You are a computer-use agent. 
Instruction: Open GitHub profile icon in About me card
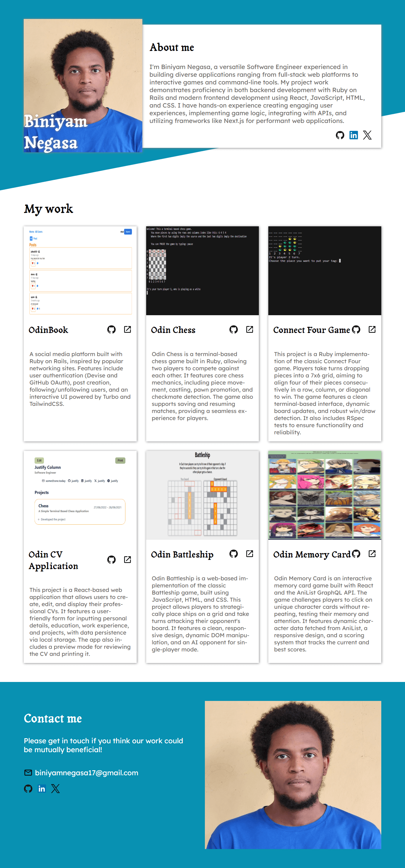[x=340, y=135]
